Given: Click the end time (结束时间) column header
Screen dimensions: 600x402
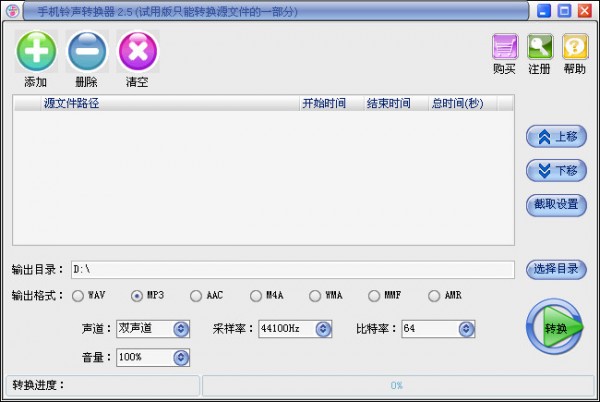Looking at the screenshot, I should pyautogui.click(x=396, y=103).
